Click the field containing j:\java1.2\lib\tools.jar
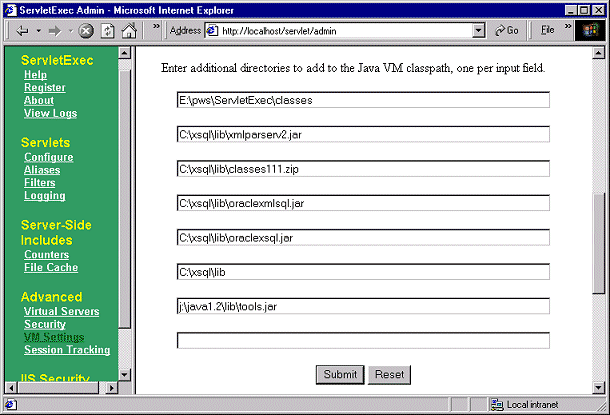The width and height of the screenshot is (610, 415). [x=363, y=306]
